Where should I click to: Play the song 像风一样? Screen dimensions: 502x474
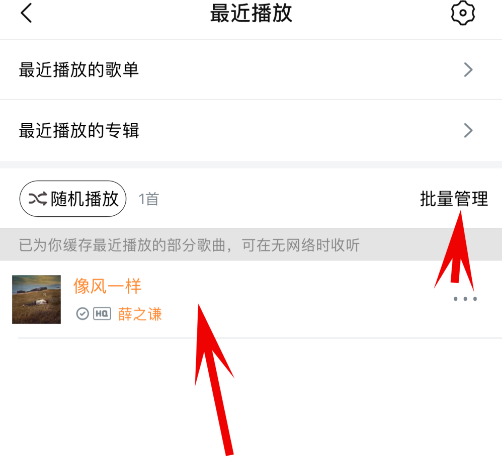coord(107,286)
